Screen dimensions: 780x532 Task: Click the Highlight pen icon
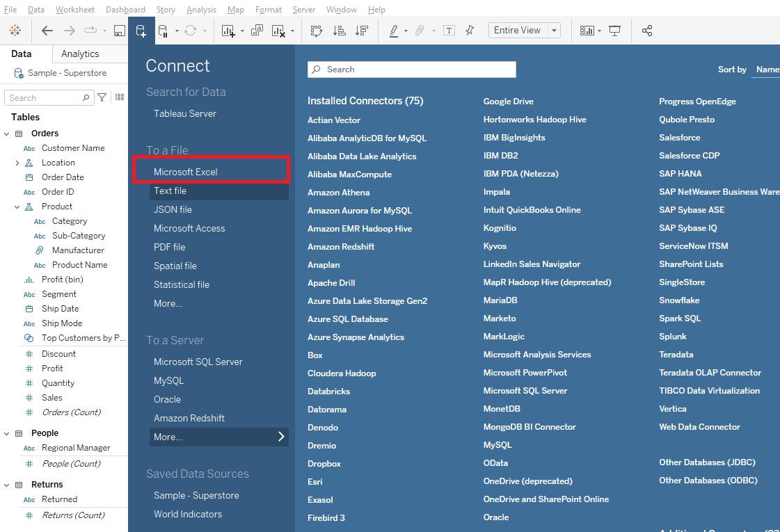(394, 31)
